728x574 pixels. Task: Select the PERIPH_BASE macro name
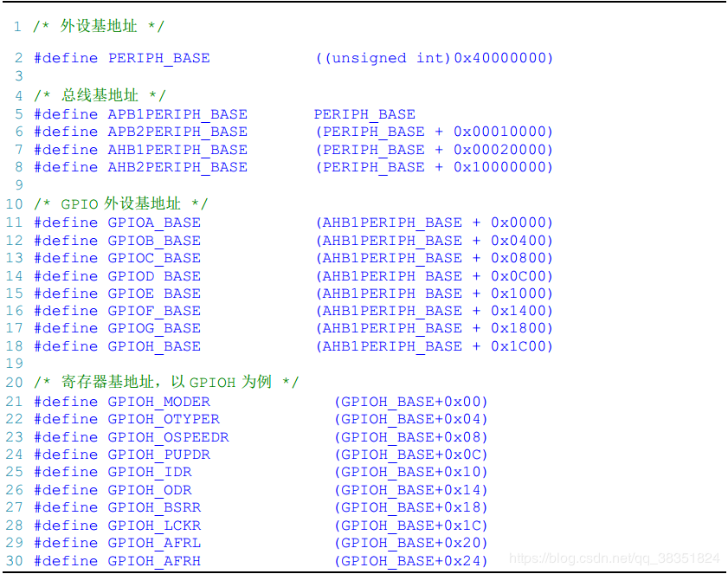pyautogui.click(x=158, y=58)
